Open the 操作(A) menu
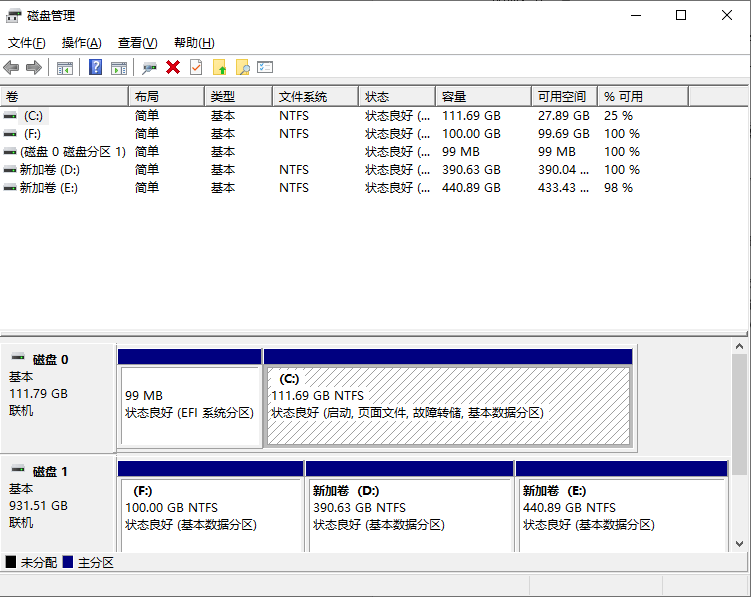The height and width of the screenshot is (597, 751). pos(81,43)
